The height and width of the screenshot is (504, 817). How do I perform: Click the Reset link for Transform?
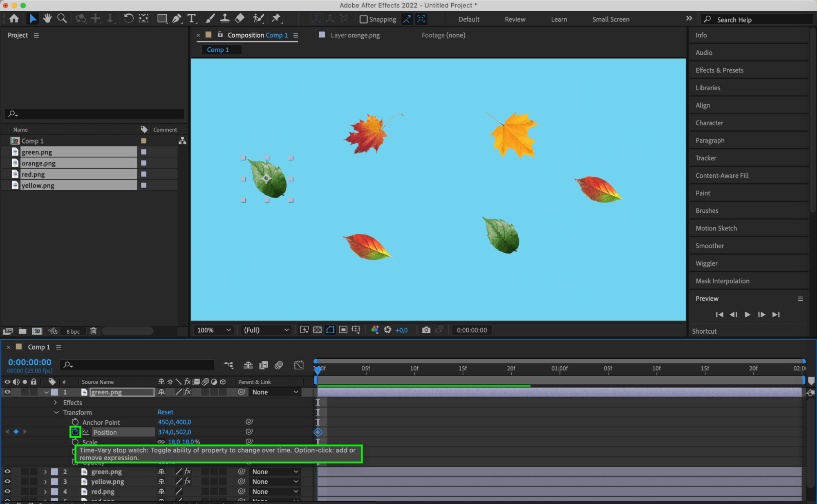pos(165,412)
